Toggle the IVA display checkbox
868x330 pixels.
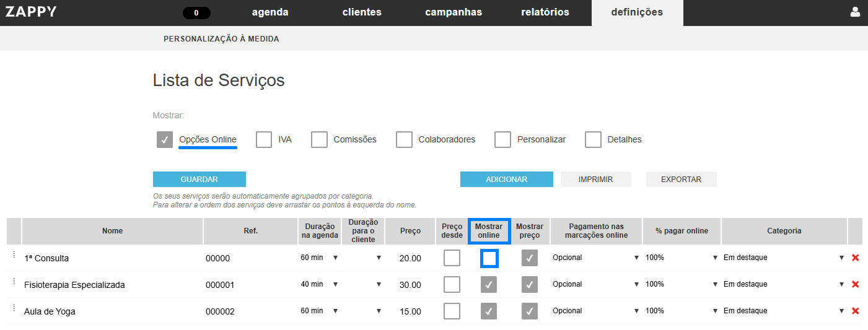coord(264,139)
